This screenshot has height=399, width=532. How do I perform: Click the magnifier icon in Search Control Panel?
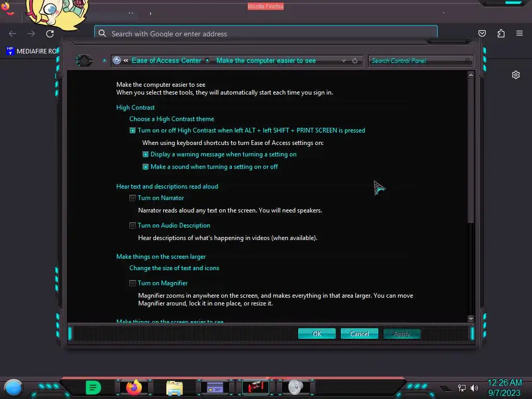point(468,61)
